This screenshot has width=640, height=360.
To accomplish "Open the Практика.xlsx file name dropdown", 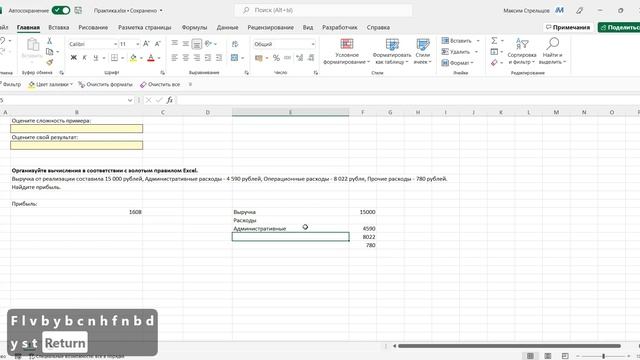I will click(160, 11).
